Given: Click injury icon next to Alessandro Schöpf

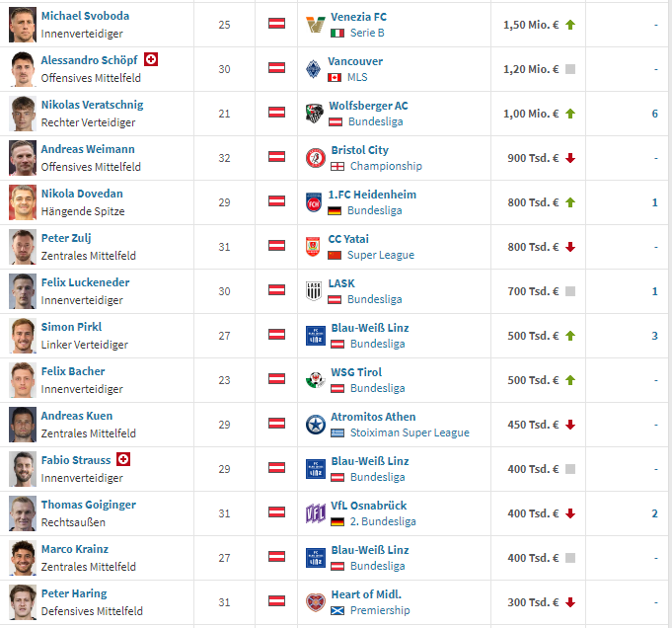Looking at the screenshot, I should tap(151, 59).
